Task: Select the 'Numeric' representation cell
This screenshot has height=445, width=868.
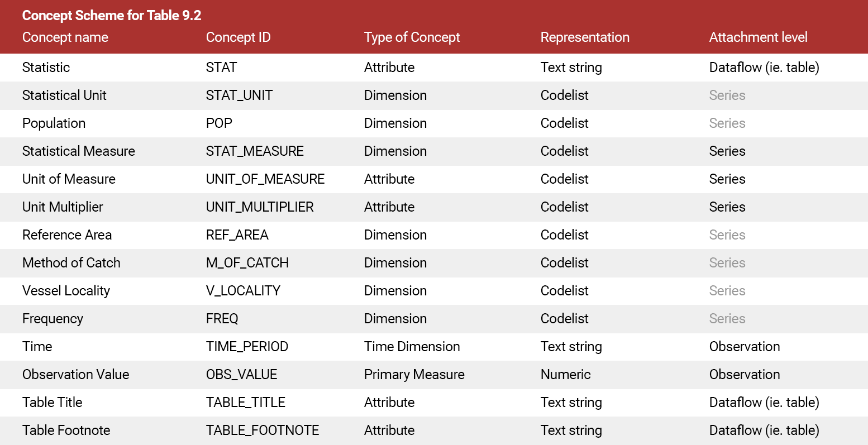Action: click(x=565, y=375)
